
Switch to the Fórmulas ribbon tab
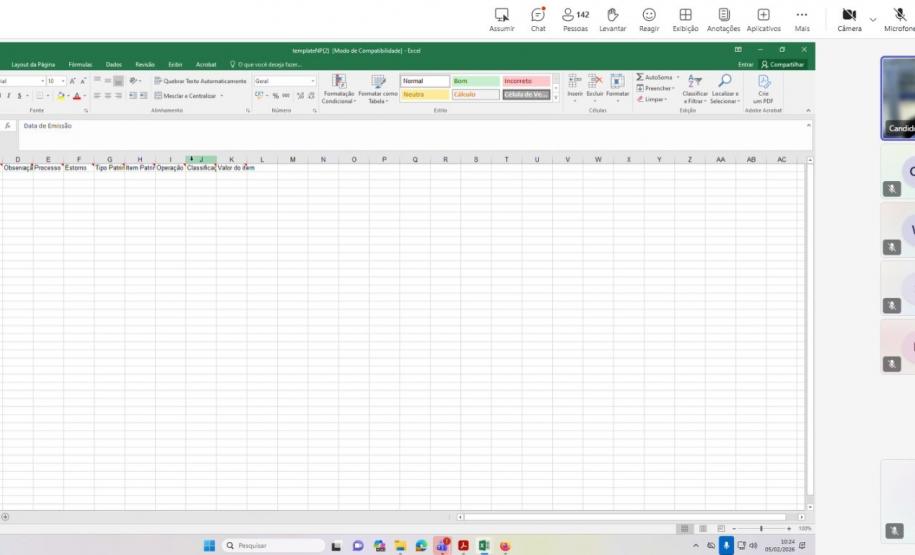(80, 64)
